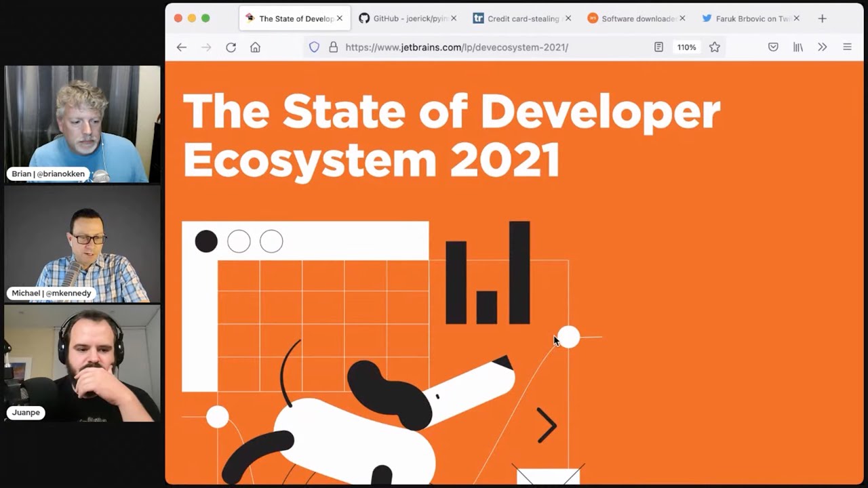Reset the 110% zoom level

click(x=686, y=47)
